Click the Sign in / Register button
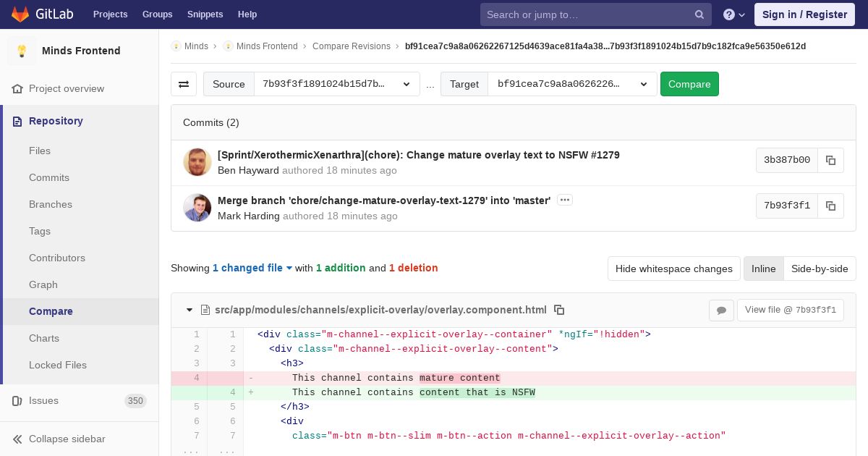This screenshot has width=868, height=456. click(804, 14)
